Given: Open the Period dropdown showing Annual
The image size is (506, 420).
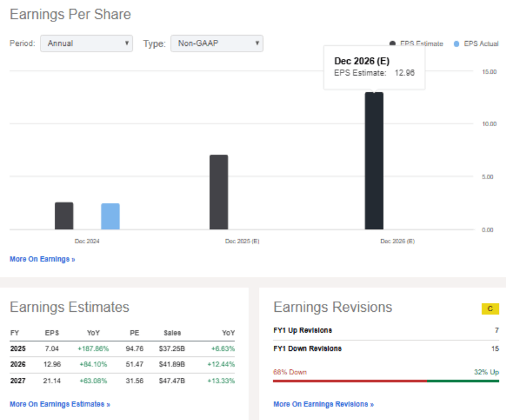Looking at the screenshot, I should tap(86, 43).
